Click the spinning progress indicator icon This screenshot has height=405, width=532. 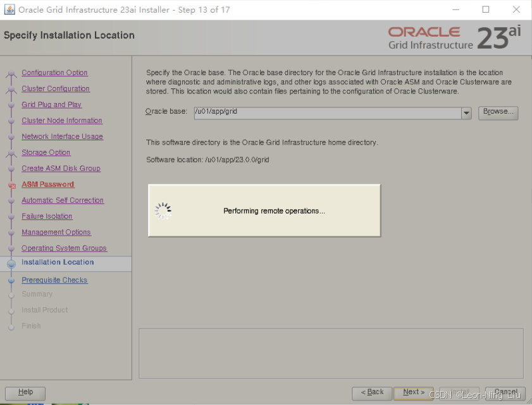163,211
